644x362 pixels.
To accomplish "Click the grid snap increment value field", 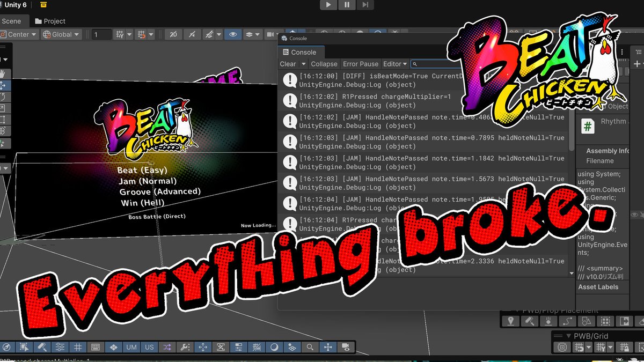I will pos(101,34).
